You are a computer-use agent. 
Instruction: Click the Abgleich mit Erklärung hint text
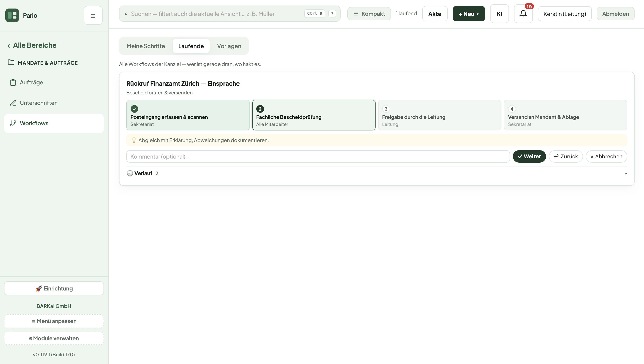[x=204, y=140]
